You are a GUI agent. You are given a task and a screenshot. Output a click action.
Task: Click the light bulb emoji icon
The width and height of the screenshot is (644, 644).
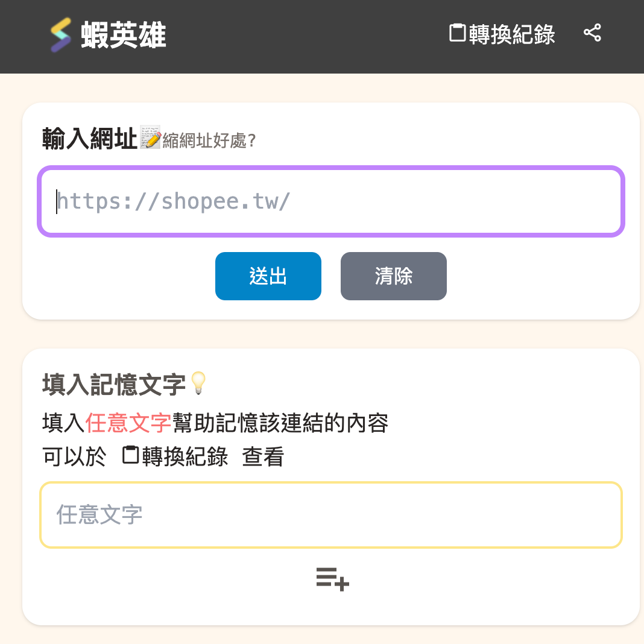198,384
